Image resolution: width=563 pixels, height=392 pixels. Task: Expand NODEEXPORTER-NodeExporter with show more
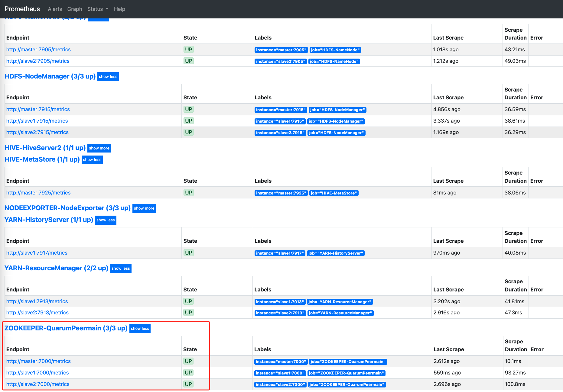(x=144, y=208)
